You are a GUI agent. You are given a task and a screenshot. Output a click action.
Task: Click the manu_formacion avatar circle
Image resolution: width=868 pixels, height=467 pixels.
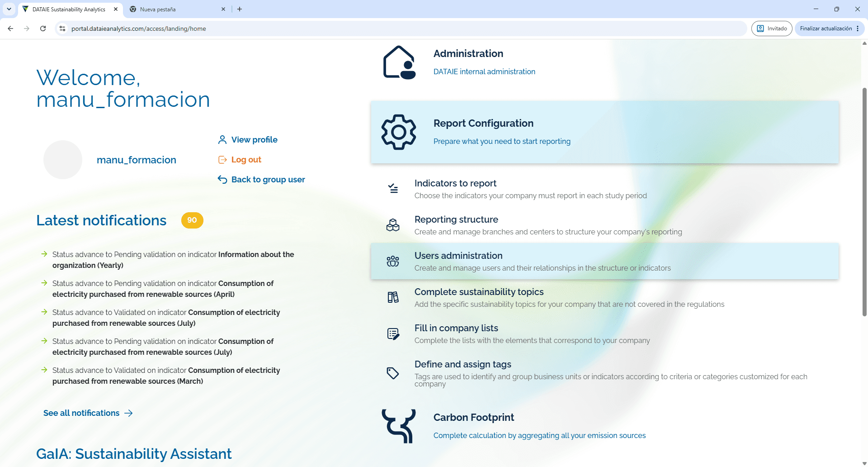pos(63,160)
